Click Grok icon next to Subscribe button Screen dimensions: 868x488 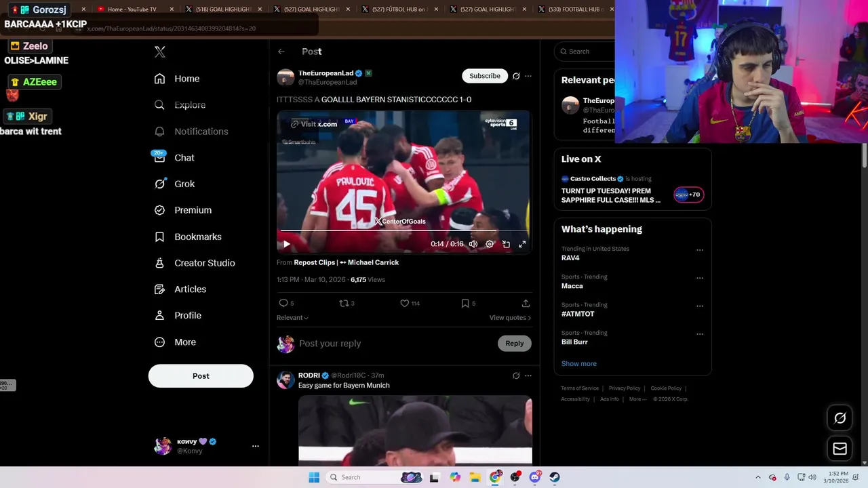coord(516,76)
